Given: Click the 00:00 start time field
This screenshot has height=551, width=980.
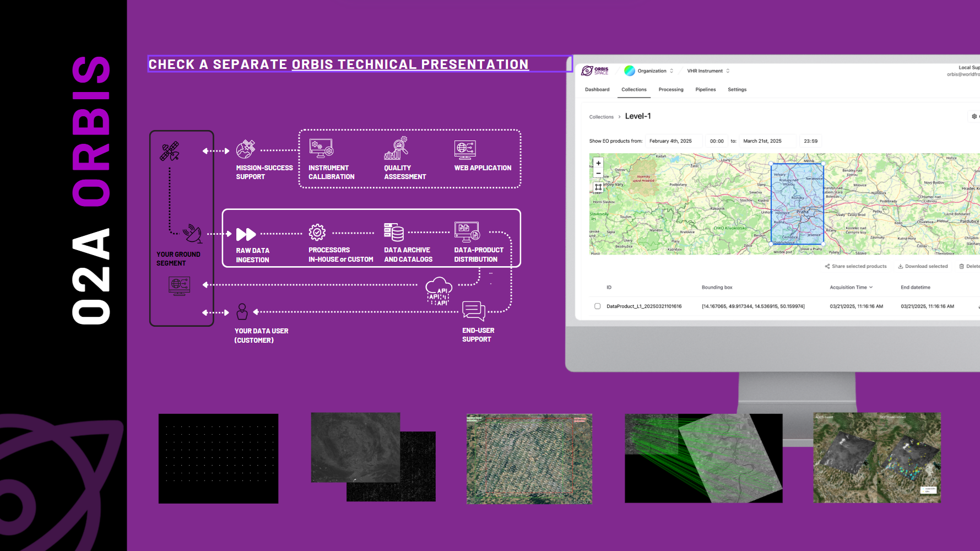Looking at the screenshot, I should tap(717, 141).
